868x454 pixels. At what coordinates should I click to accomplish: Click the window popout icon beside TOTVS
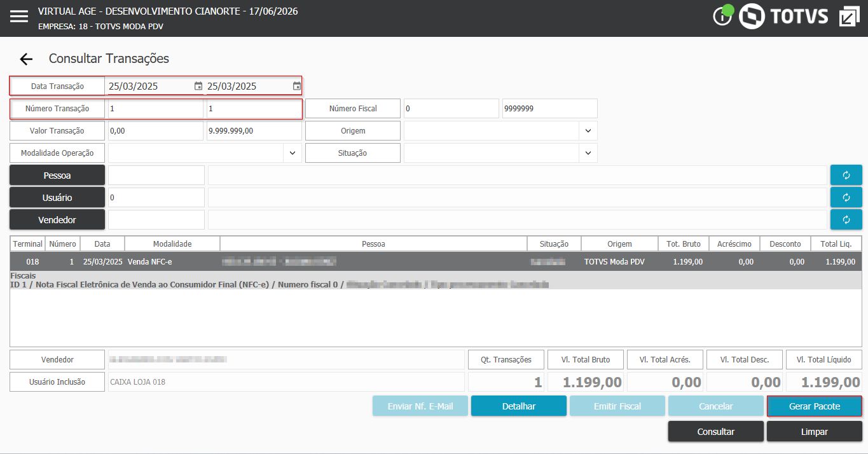click(849, 17)
